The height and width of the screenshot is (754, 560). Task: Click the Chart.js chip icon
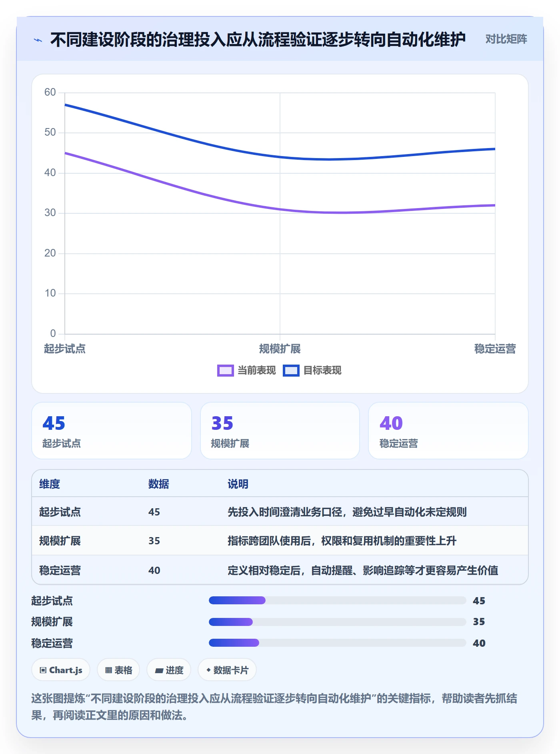click(x=43, y=670)
